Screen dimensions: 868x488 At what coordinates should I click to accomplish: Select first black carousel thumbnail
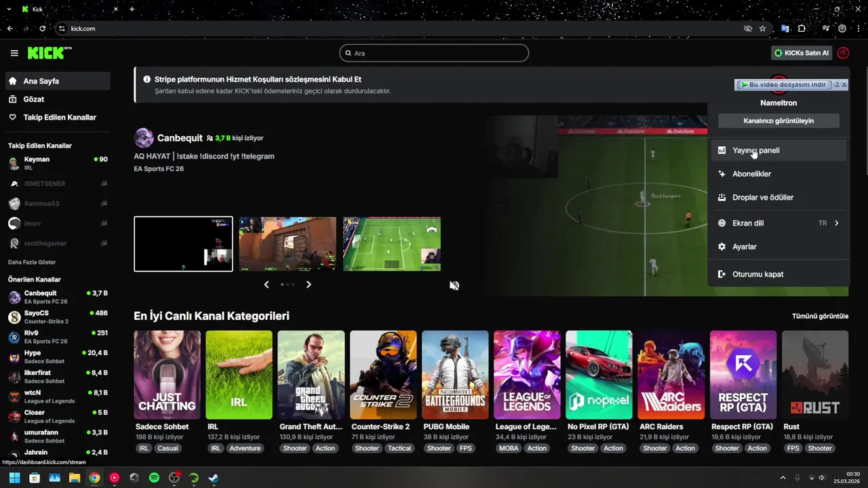pos(183,244)
